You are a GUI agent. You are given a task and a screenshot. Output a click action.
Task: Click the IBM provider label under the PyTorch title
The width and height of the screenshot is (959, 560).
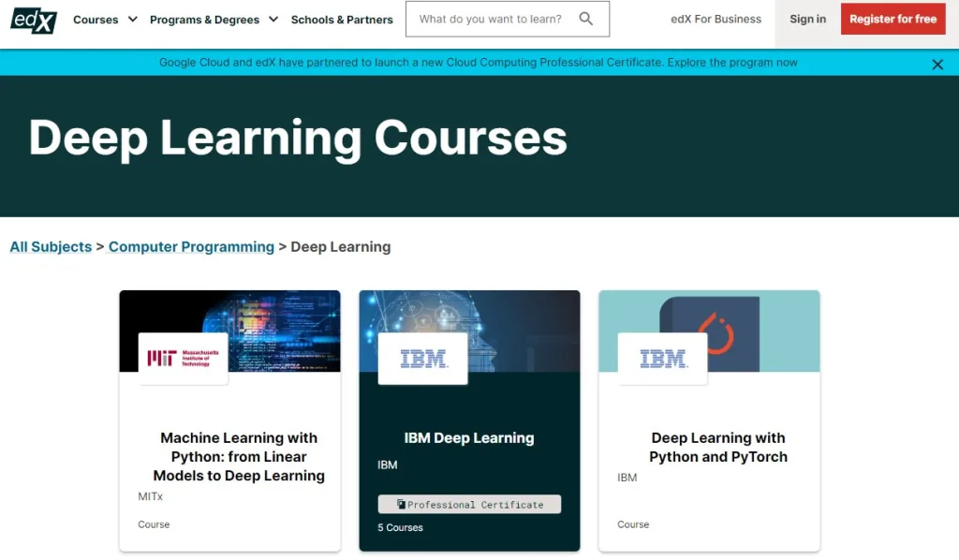pyautogui.click(x=627, y=478)
